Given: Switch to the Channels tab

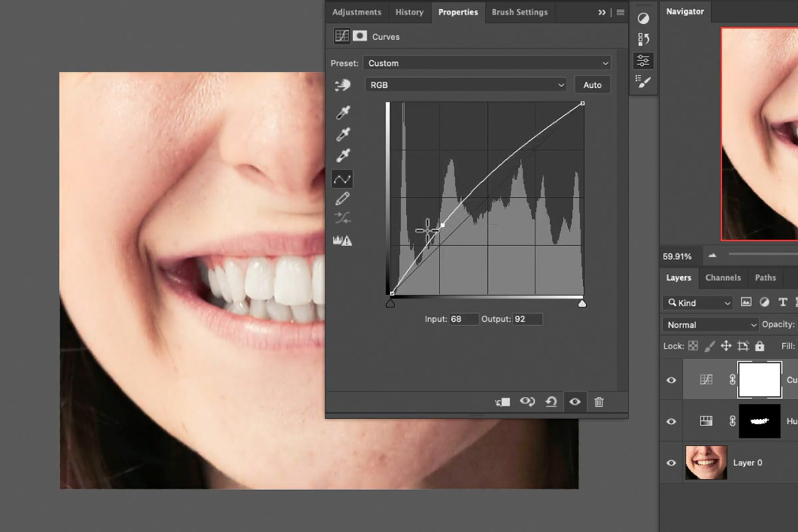Looking at the screenshot, I should click(724, 278).
